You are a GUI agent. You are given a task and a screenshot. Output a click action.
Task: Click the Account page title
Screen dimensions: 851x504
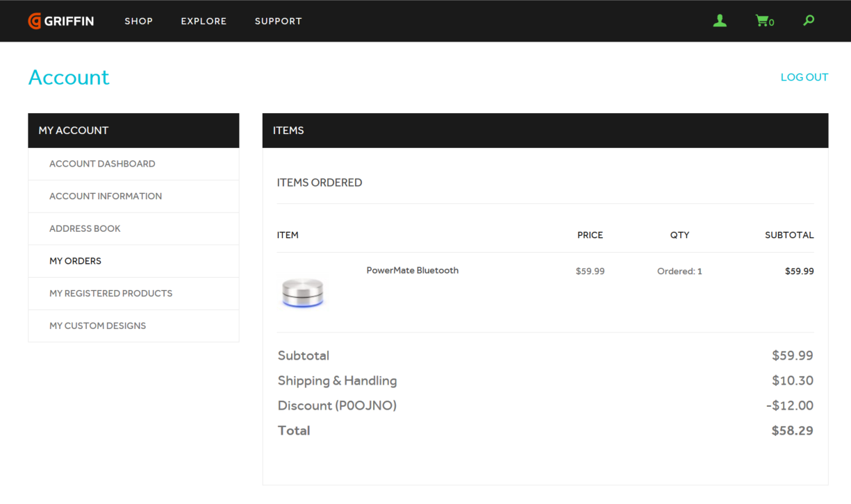point(69,77)
